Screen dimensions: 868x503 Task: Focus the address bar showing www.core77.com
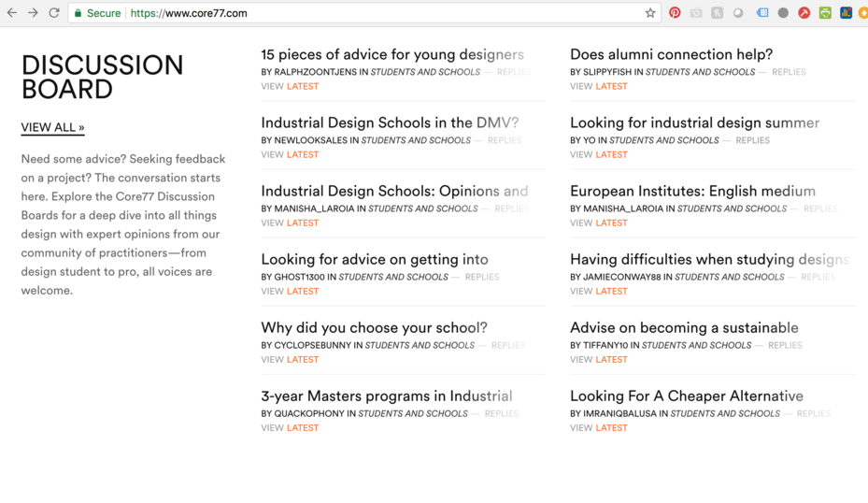tap(374, 13)
